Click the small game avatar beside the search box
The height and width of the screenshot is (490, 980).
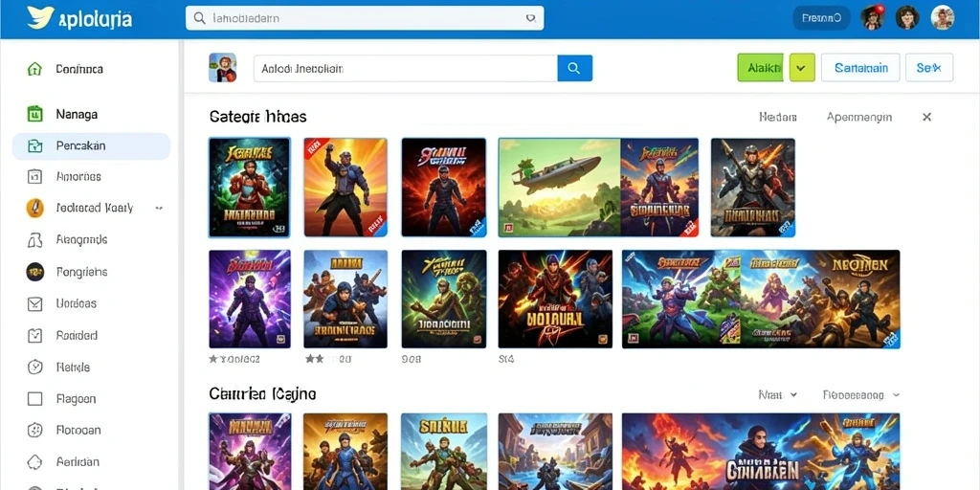pos(222,68)
